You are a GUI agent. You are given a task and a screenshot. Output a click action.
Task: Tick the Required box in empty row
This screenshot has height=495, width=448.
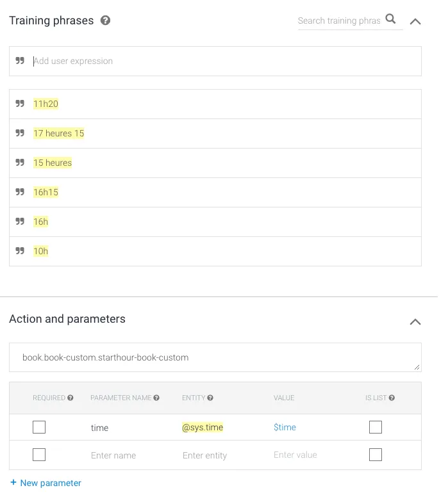tap(39, 455)
